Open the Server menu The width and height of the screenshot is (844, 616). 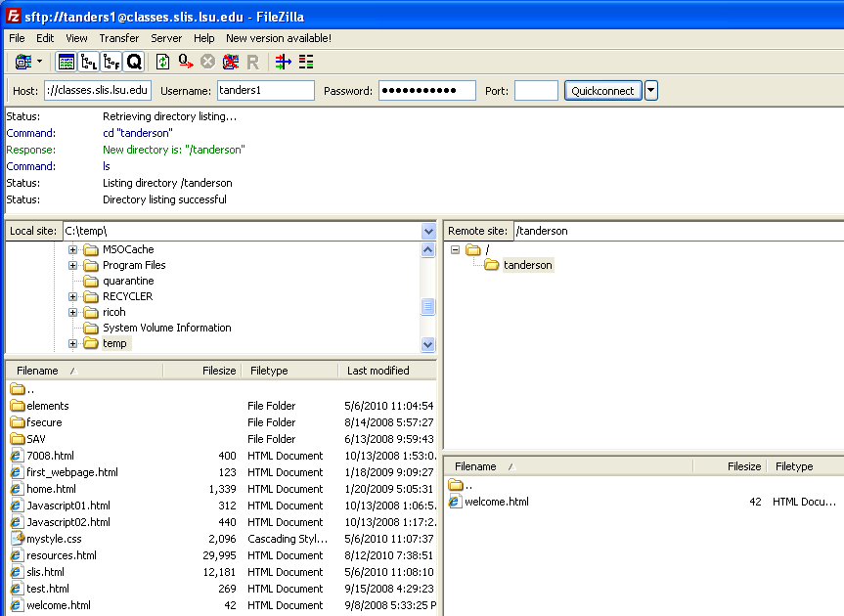166,38
